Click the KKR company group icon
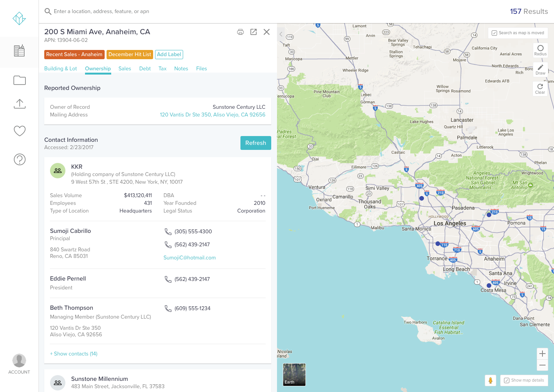Image resolution: width=554 pixels, height=392 pixels. pyautogui.click(x=58, y=171)
